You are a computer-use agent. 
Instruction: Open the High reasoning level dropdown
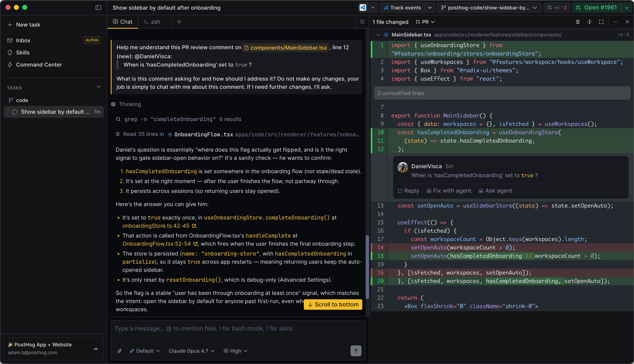(x=235, y=351)
